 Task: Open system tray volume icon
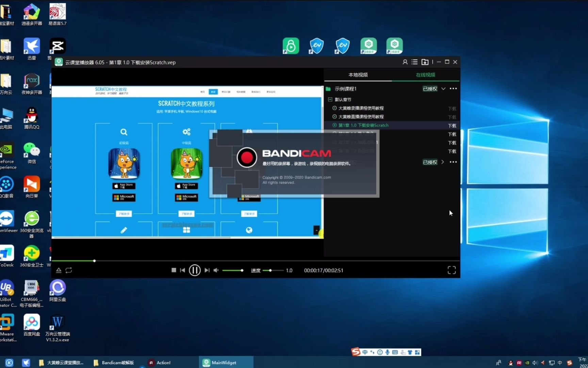tap(535, 363)
